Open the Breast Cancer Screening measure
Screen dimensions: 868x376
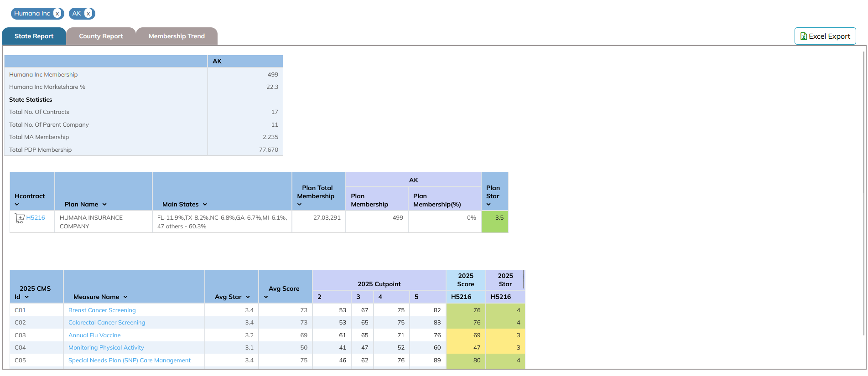[102, 310]
